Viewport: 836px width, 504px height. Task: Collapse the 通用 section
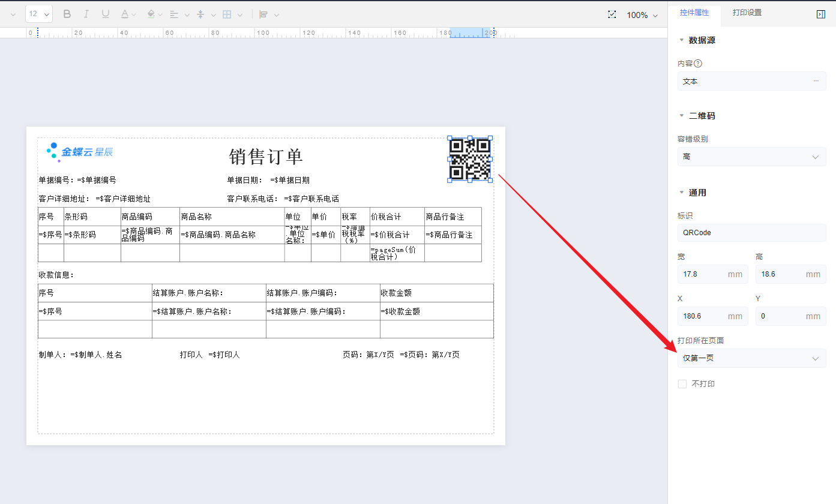pyautogui.click(x=682, y=193)
